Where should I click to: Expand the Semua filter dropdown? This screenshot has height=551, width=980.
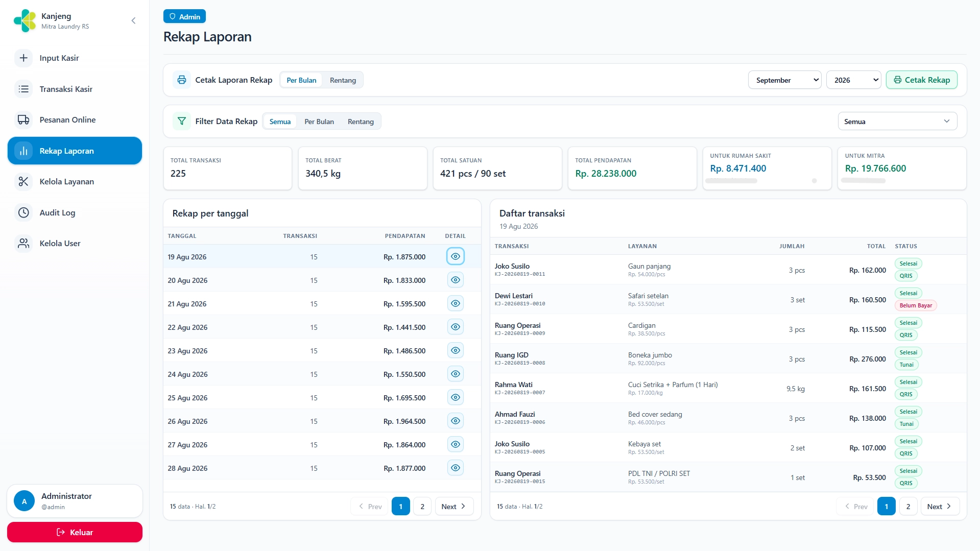897,122
